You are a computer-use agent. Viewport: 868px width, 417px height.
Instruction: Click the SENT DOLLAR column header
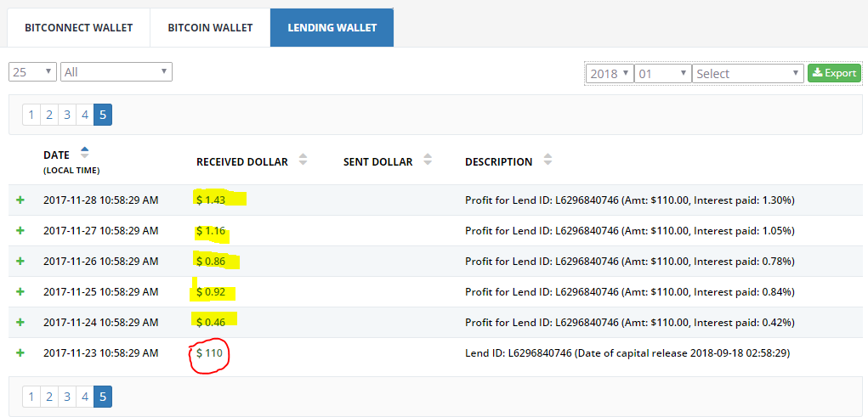click(x=377, y=162)
